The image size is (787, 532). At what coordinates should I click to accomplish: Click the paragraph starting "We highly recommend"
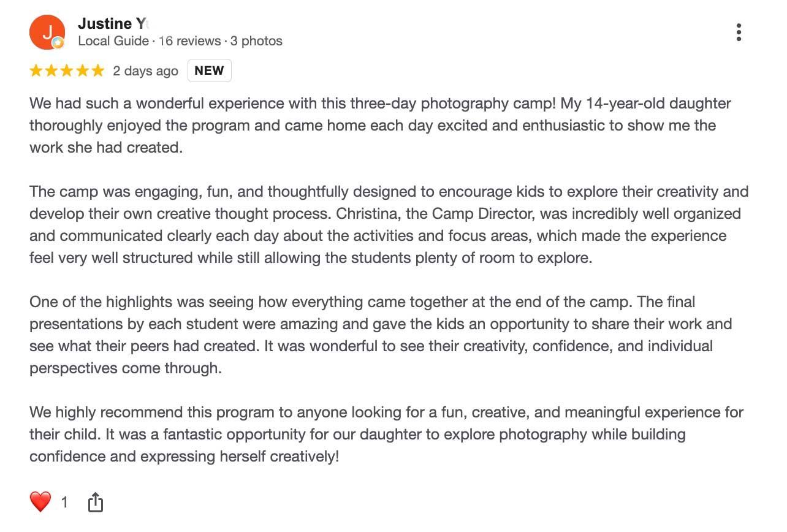click(x=386, y=435)
